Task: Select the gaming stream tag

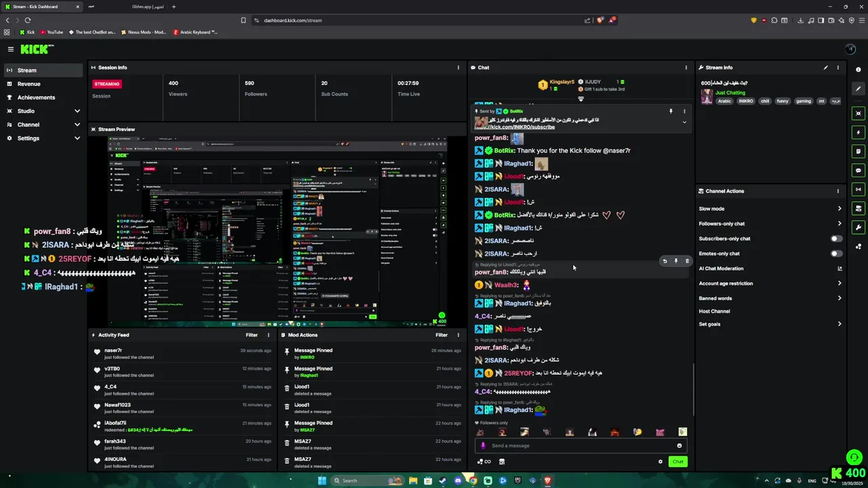Action: tap(804, 101)
